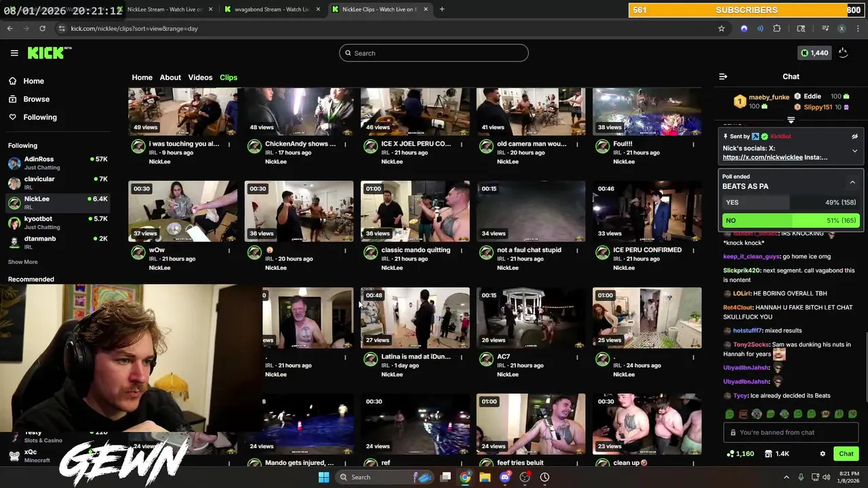Select the Clips channel tab

pyautogui.click(x=229, y=77)
